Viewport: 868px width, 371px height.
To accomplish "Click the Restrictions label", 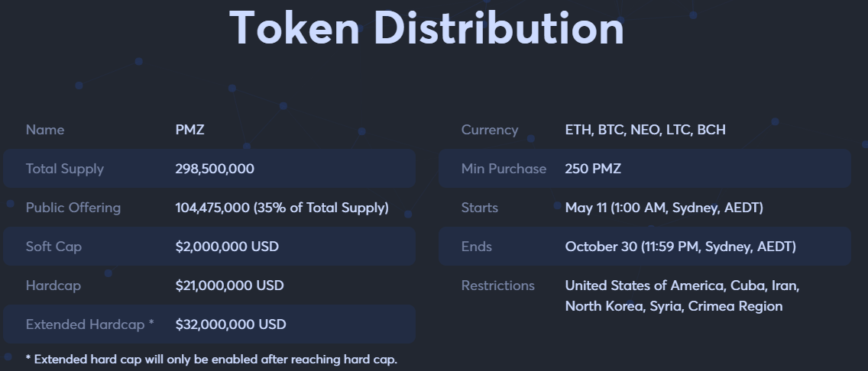I will coord(498,286).
